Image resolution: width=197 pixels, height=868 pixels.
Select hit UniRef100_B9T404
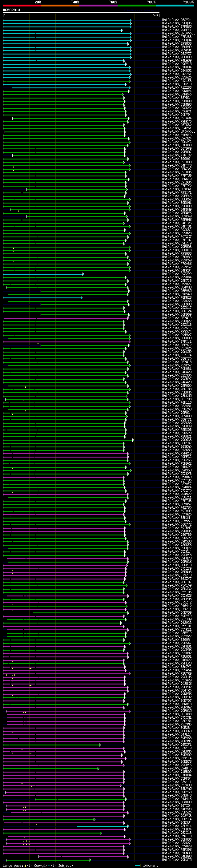pos(177,118)
